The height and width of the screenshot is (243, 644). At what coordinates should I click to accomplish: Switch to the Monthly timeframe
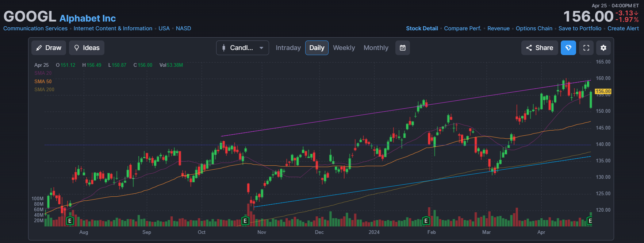pos(376,48)
